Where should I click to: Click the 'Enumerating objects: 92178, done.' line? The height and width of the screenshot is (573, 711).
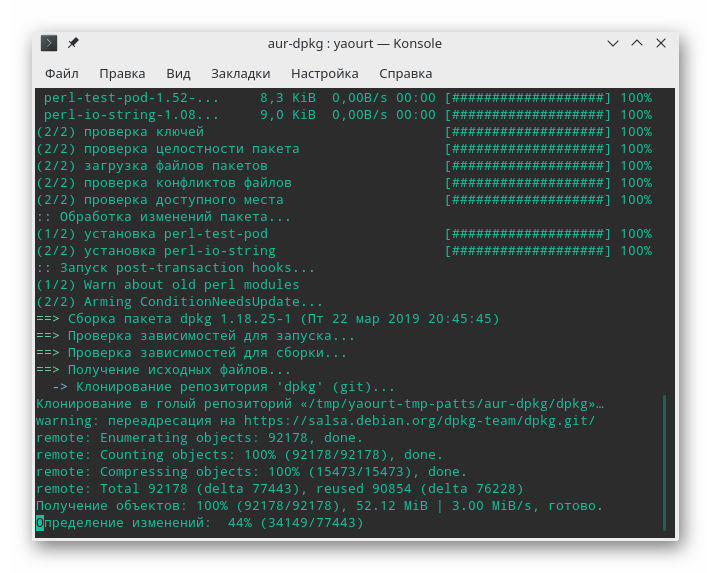pyautogui.click(x=200, y=438)
